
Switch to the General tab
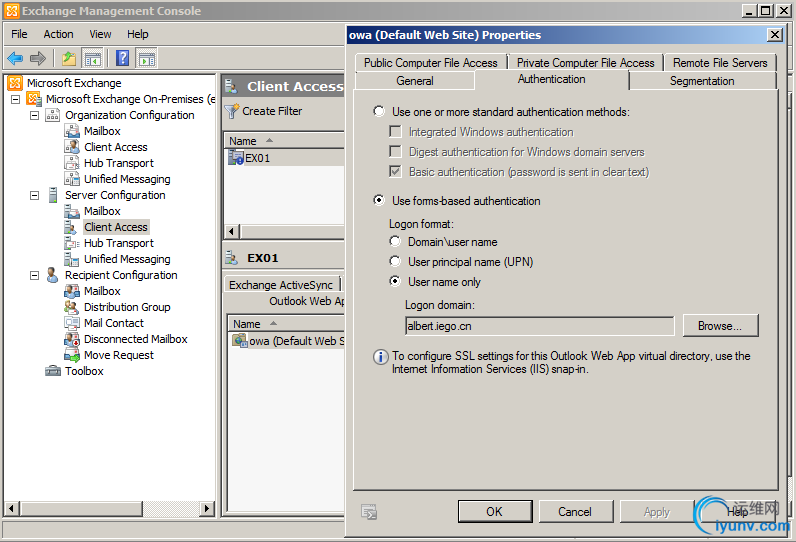point(415,81)
